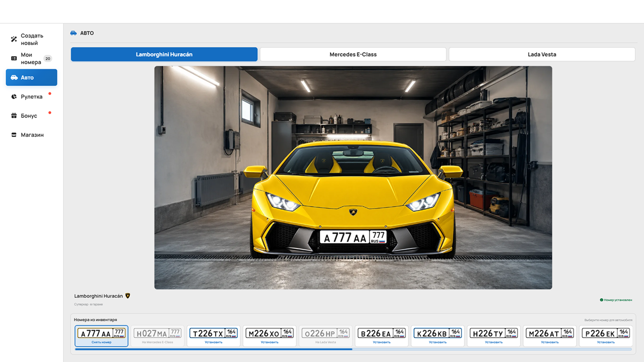Screen dimensions: 644x362
Task: Click the gift icon next to Бонус
Action: pyautogui.click(x=14, y=115)
